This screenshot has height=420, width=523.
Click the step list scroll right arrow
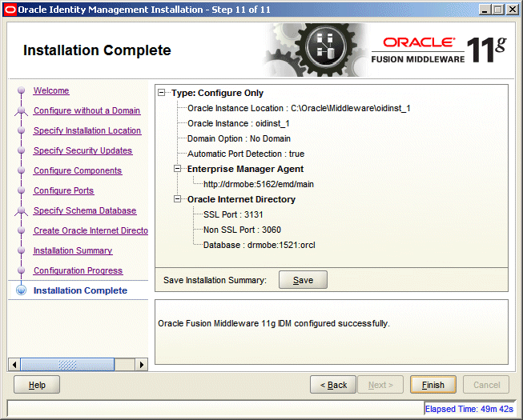pos(142,364)
